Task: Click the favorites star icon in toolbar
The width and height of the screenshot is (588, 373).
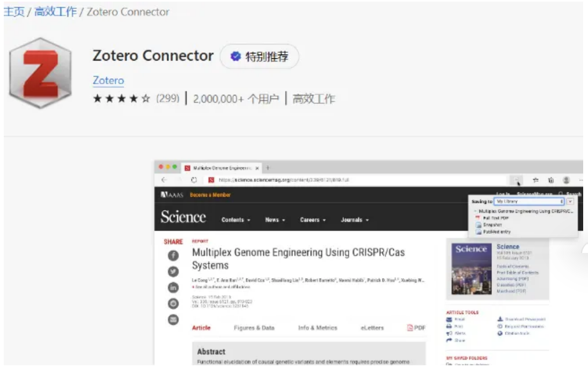Action: pos(535,180)
